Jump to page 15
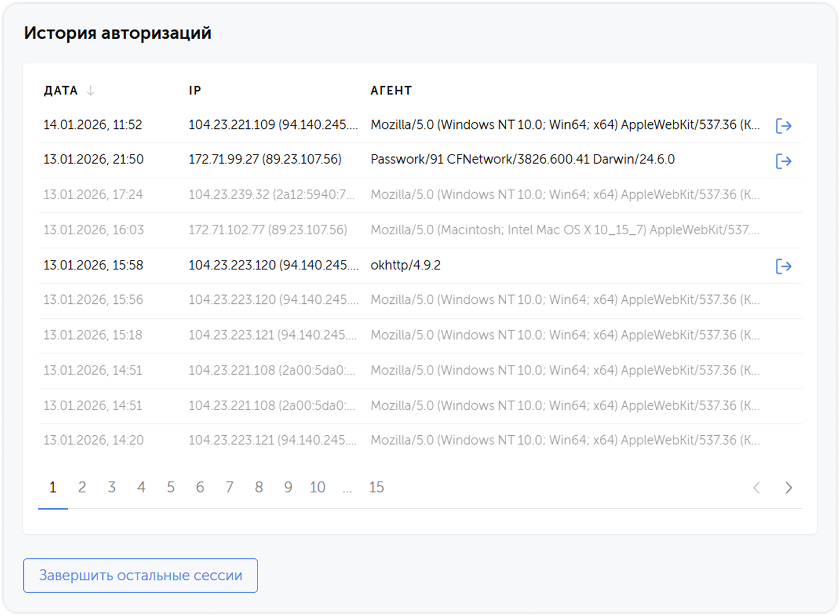The height and width of the screenshot is (616, 840). [377, 487]
